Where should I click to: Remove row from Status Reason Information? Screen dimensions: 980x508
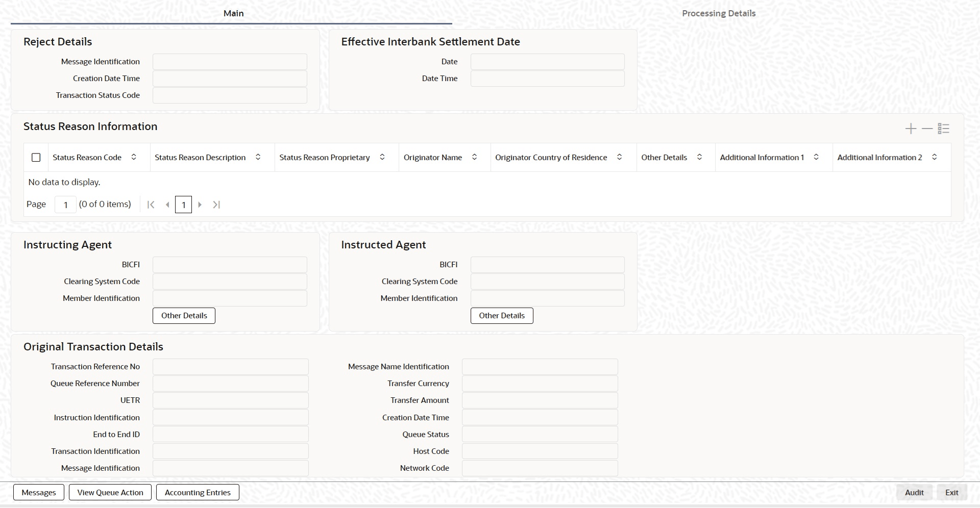click(x=927, y=129)
